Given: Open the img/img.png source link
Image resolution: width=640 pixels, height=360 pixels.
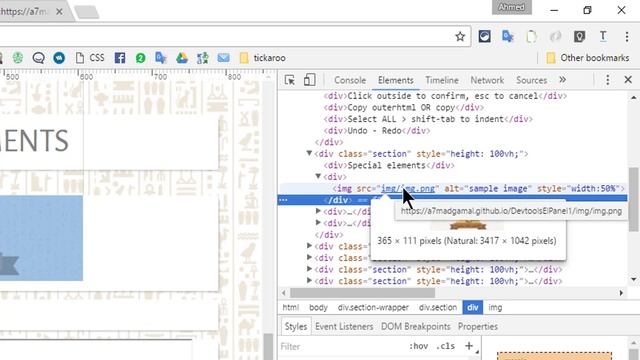Looking at the screenshot, I should pos(408,189).
